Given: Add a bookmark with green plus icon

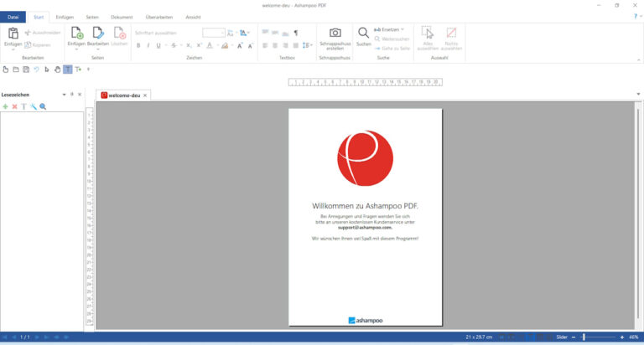Looking at the screenshot, I should click(x=5, y=106).
